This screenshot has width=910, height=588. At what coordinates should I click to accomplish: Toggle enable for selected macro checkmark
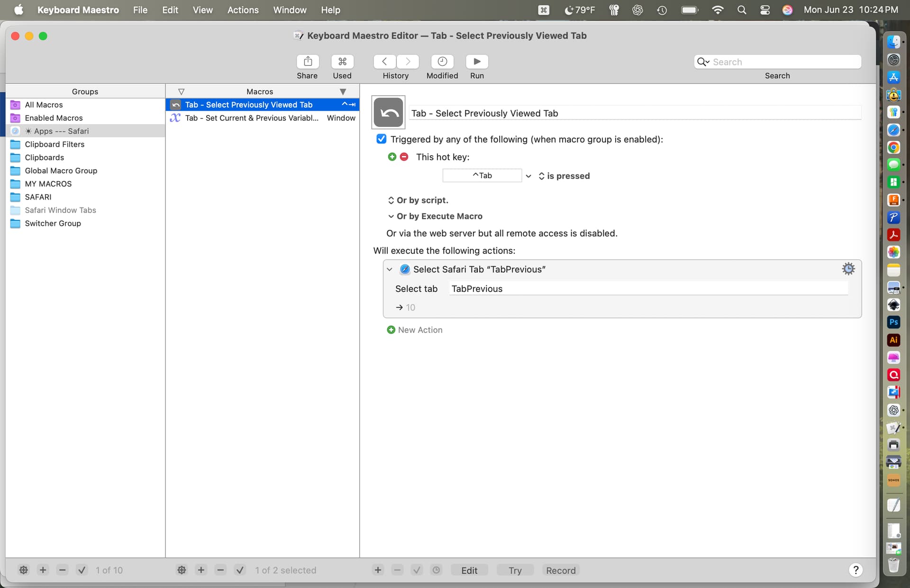pos(240,570)
